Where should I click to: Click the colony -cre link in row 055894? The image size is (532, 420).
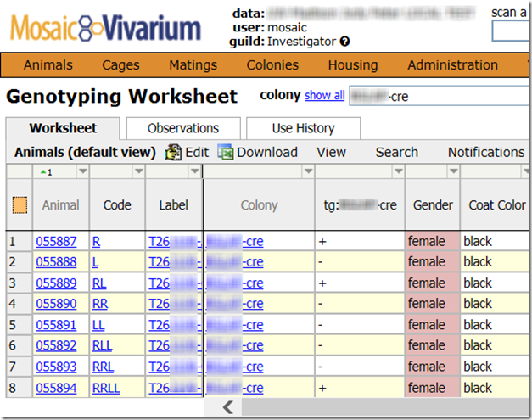pos(235,388)
